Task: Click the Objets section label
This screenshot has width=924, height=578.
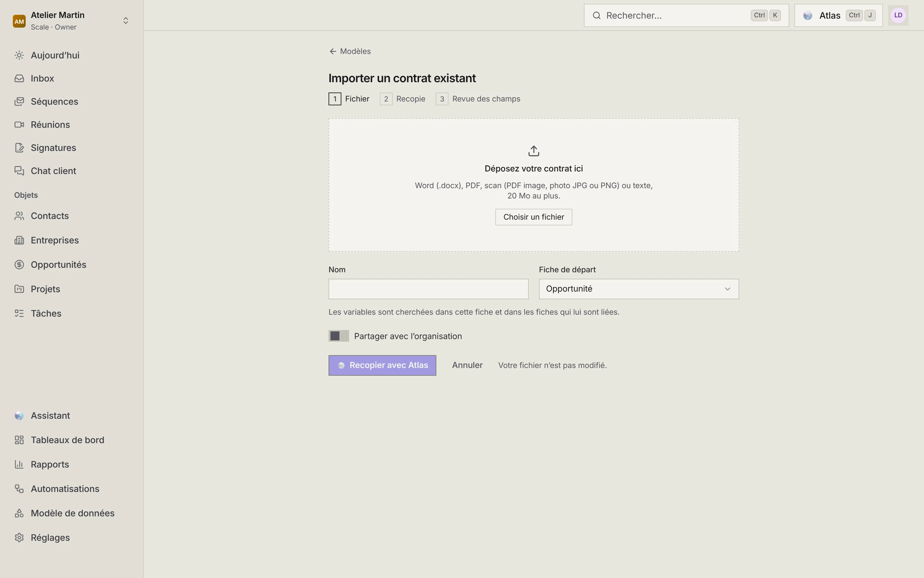Action: [x=26, y=195]
